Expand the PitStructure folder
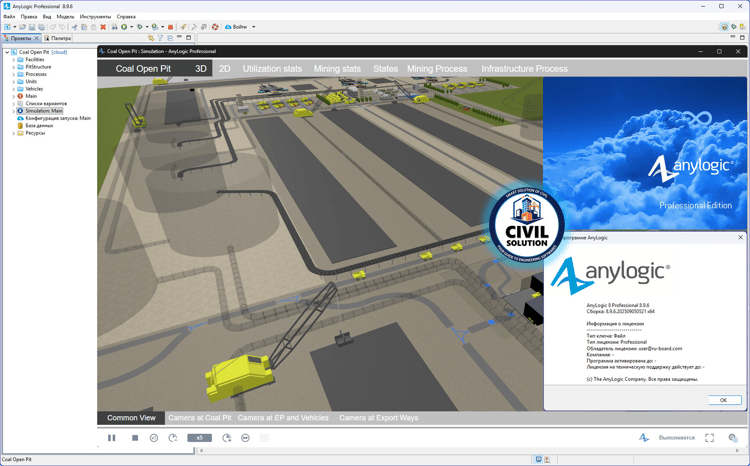Image resolution: width=750 pixels, height=466 pixels. tap(13, 67)
